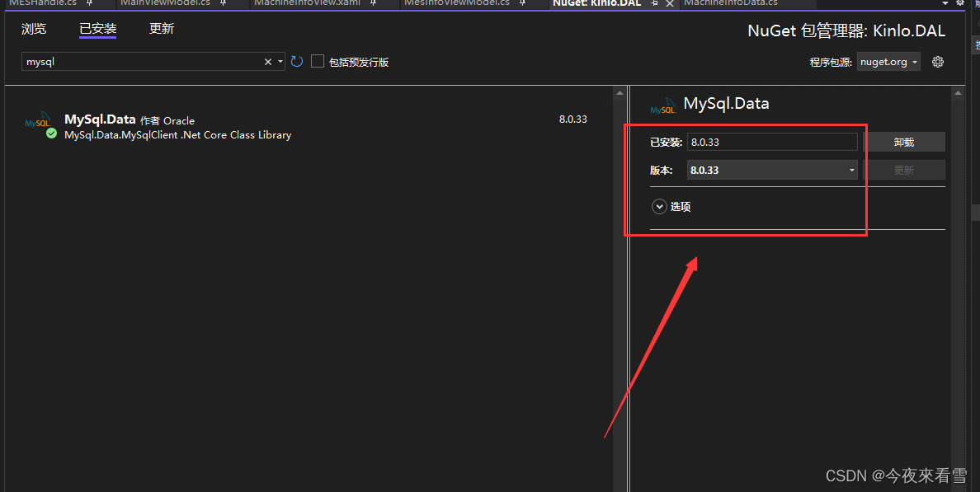Image resolution: width=980 pixels, height=492 pixels.
Task: Click the MySql logo in details pane
Action: pos(663,106)
